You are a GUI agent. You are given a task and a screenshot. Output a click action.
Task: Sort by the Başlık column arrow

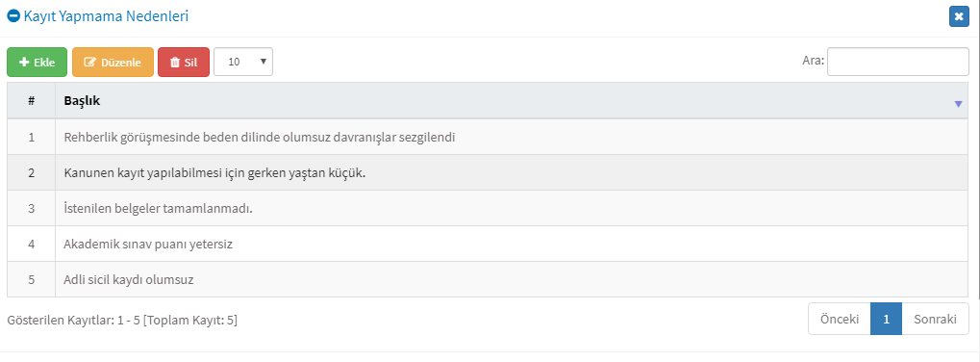(959, 104)
